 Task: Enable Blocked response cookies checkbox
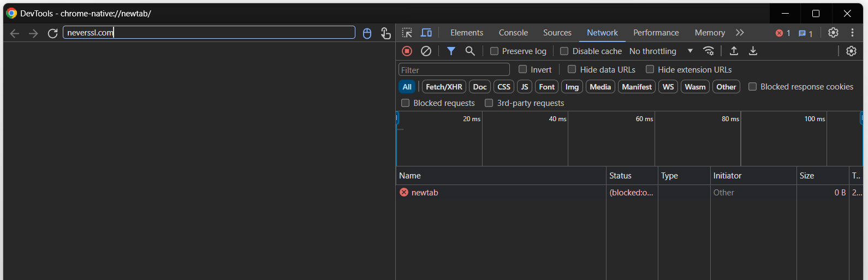[x=752, y=86]
